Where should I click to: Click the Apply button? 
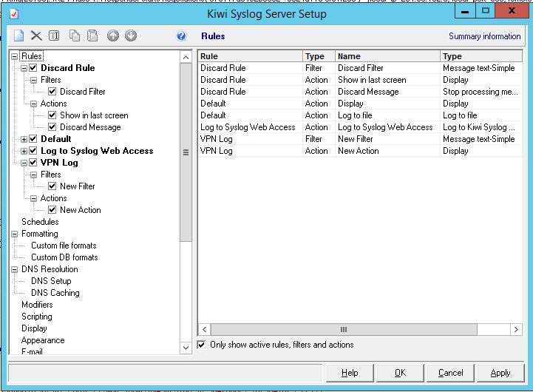click(x=500, y=373)
